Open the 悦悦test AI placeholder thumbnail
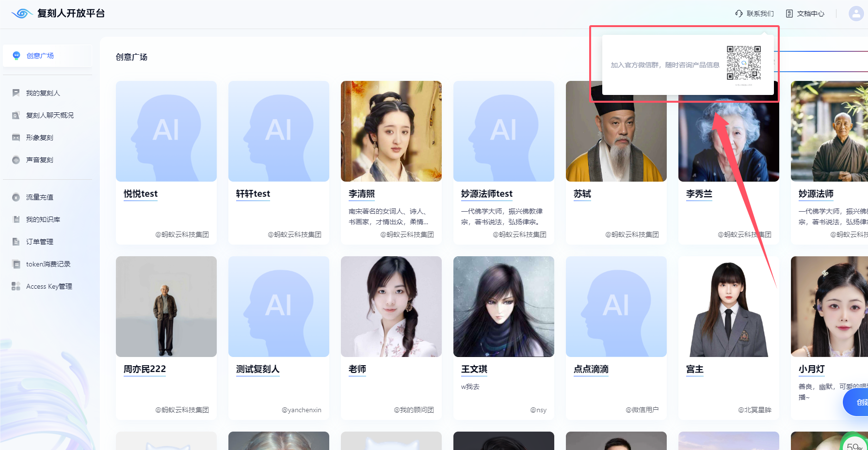Screen dimensions: 868x450 166,131
